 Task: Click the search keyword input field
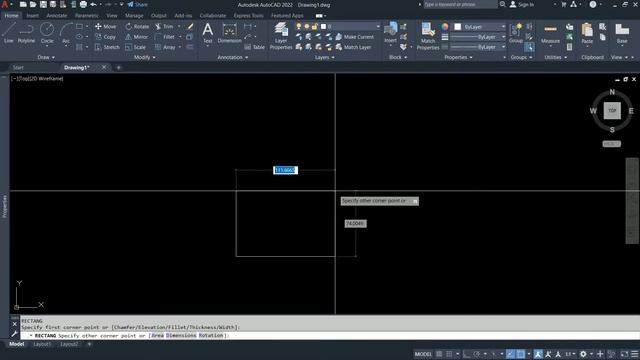click(x=460, y=4)
